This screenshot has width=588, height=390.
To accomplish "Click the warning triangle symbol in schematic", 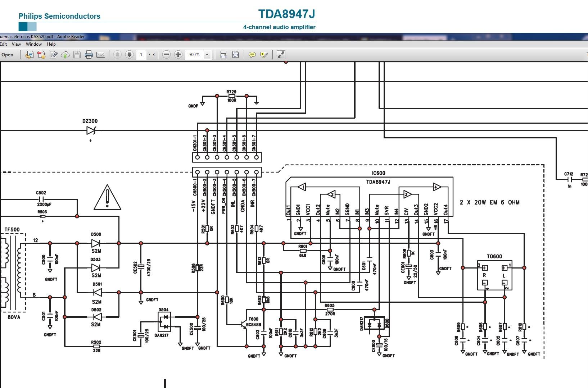I will coord(107,197).
